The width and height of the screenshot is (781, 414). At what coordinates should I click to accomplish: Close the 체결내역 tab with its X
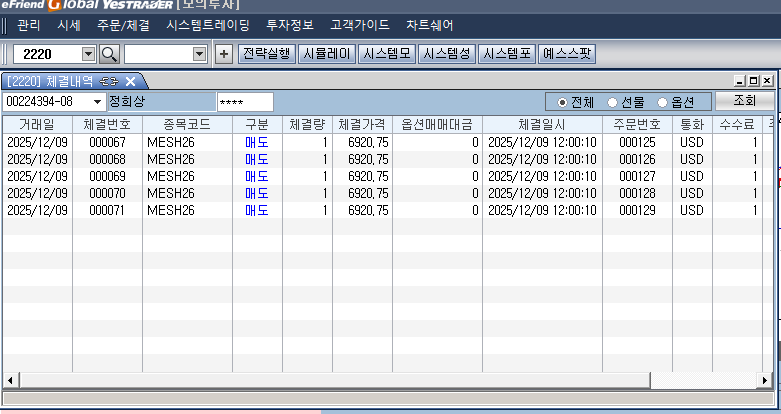tap(130, 81)
